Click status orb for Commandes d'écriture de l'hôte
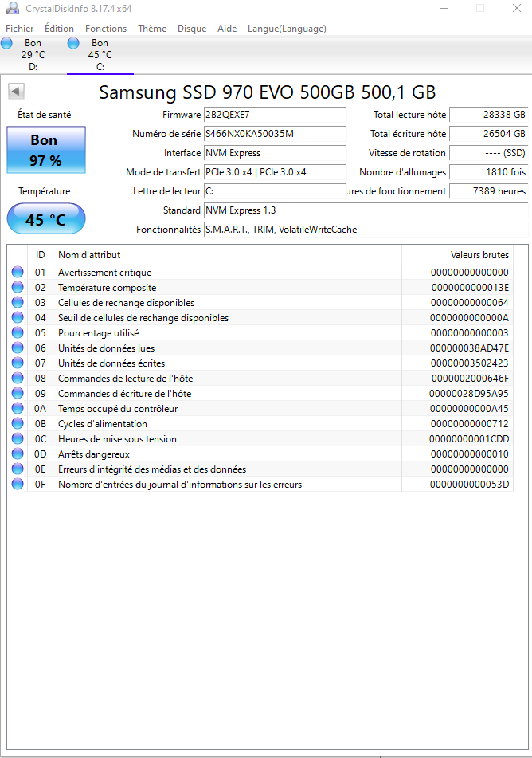 18,393
